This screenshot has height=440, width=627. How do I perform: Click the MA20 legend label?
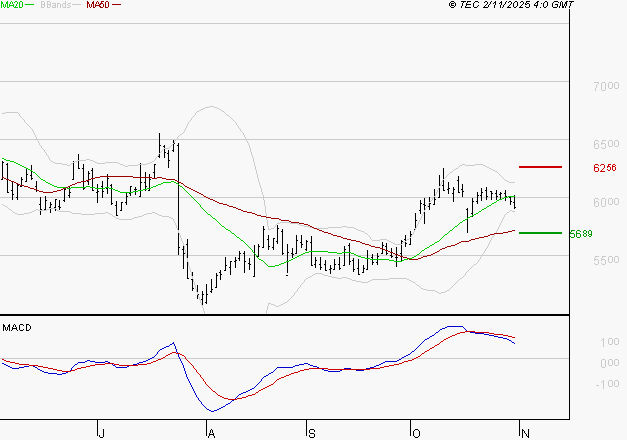(12, 5)
